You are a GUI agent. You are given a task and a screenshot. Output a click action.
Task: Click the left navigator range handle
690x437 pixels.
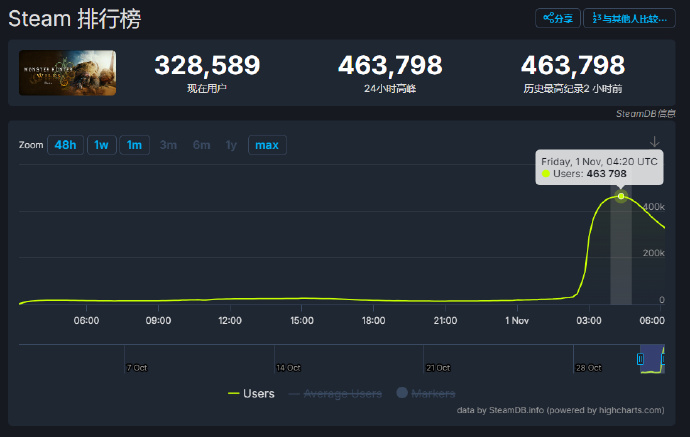pos(641,357)
